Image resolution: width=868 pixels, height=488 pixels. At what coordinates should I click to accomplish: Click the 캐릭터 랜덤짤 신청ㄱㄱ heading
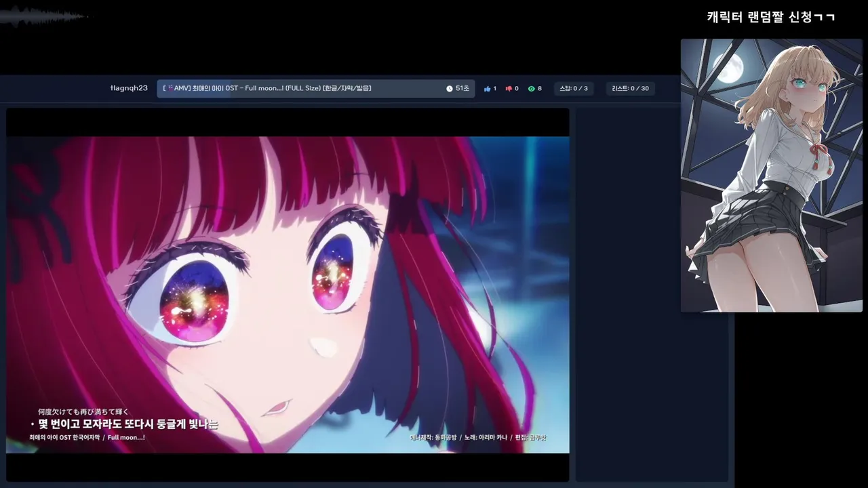pyautogui.click(x=771, y=17)
